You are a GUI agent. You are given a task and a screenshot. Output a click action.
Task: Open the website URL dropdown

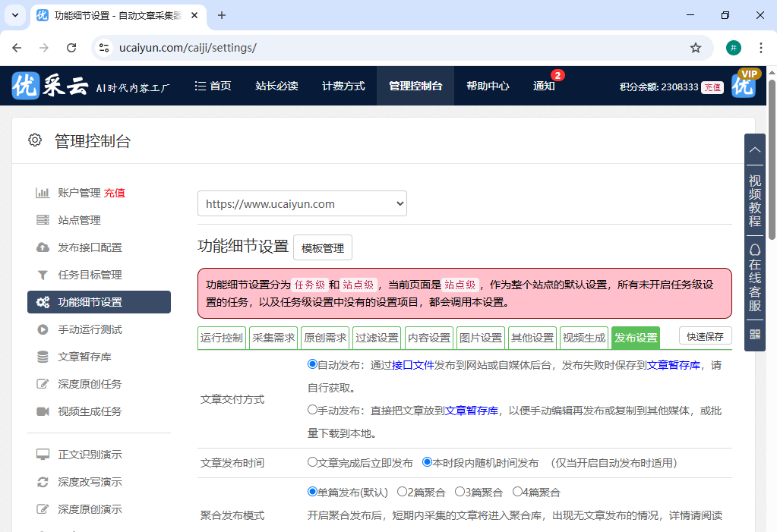[x=302, y=203]
